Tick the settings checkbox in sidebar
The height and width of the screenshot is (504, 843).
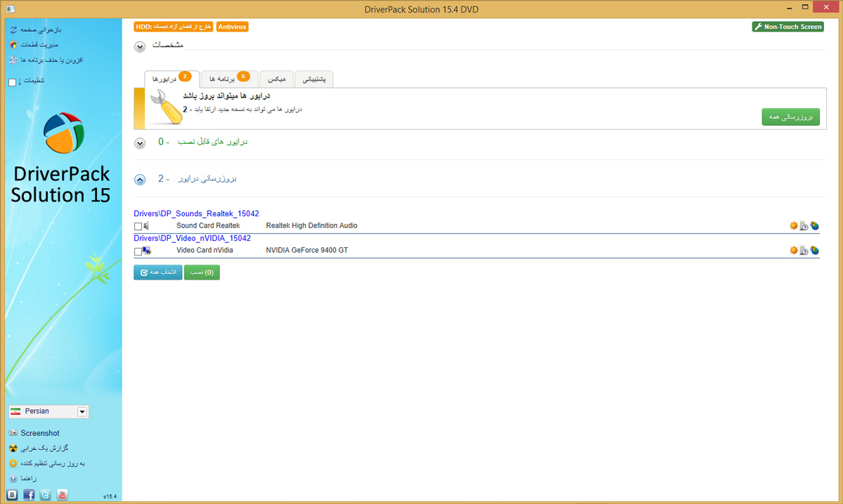click(13, 82)
